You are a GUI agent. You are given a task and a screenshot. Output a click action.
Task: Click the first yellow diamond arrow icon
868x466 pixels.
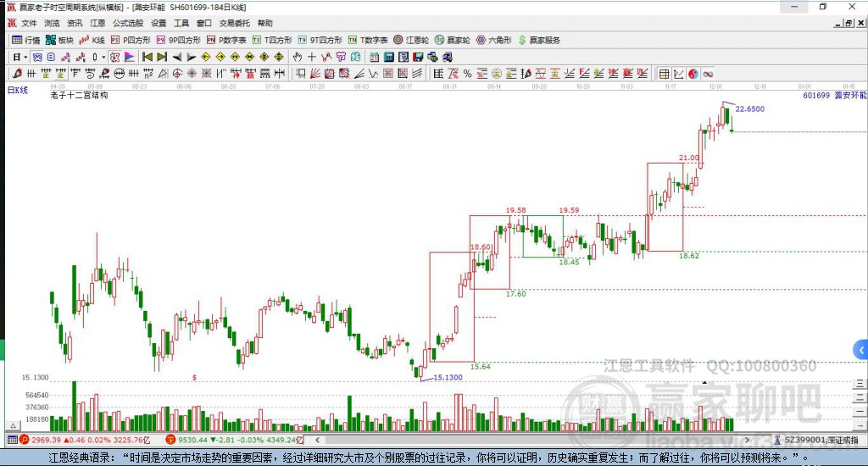tap(205, 57)
